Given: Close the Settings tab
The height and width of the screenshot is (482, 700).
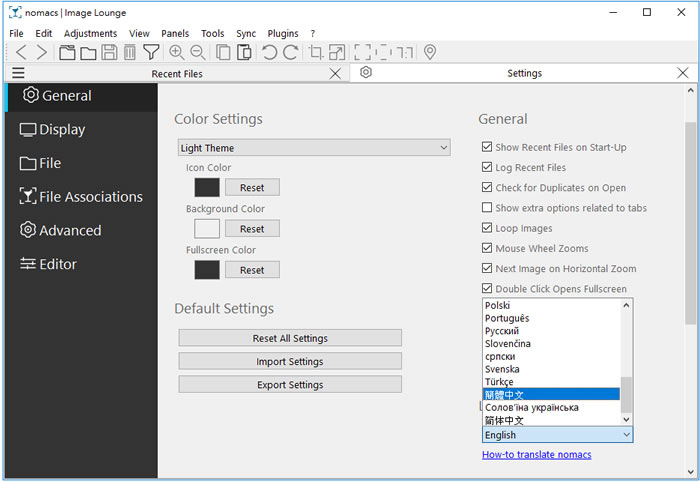Looking at the screenshot, I should [683, 73].
